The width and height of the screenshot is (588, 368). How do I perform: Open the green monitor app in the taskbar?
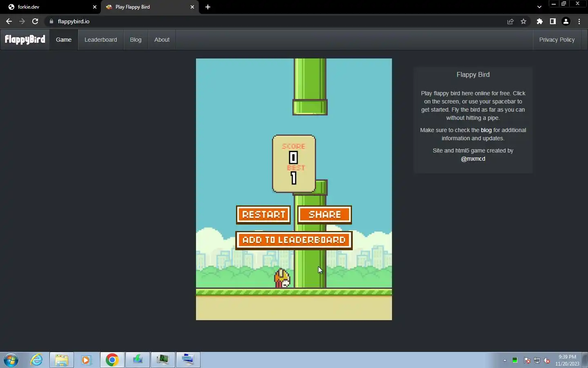(x=163, y=360)
